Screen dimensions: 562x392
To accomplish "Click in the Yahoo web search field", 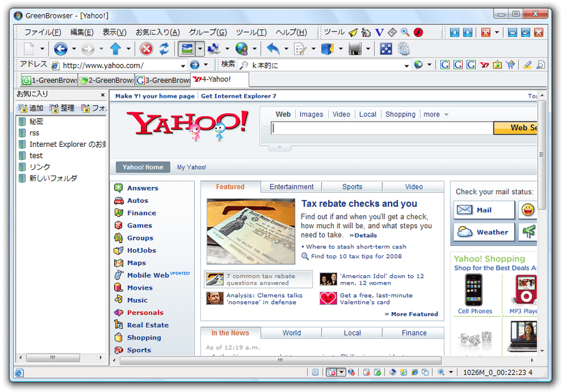I will (x=382, y=128).
